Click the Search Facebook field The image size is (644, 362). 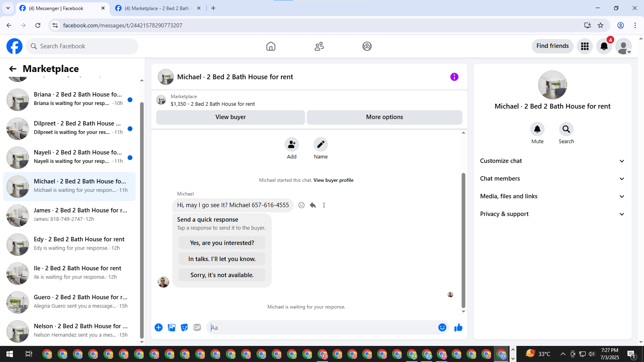(82, 46)
